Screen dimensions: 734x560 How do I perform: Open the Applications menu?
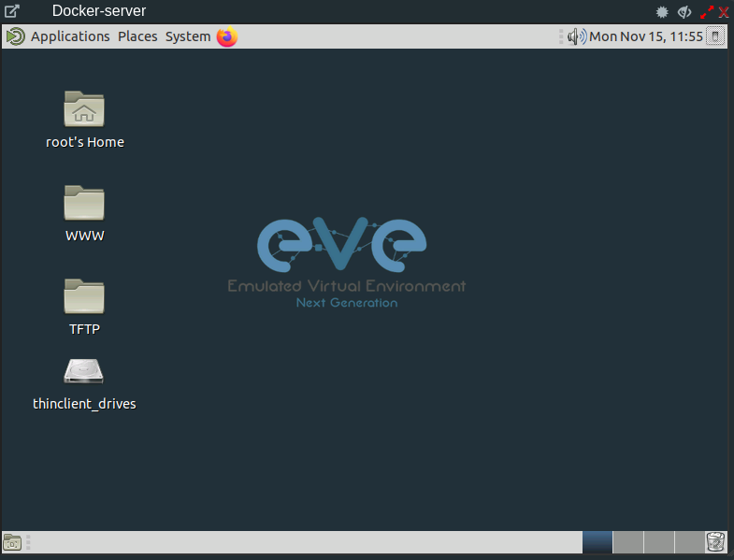70,36
